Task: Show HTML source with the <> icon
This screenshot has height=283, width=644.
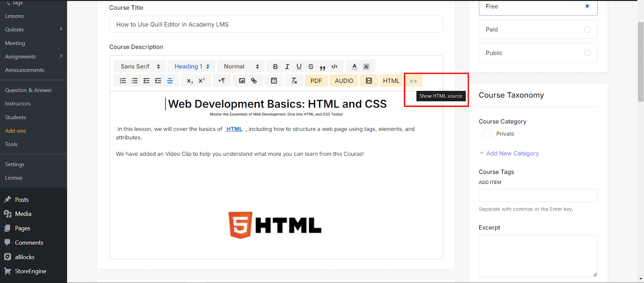Action: [413, 81]
